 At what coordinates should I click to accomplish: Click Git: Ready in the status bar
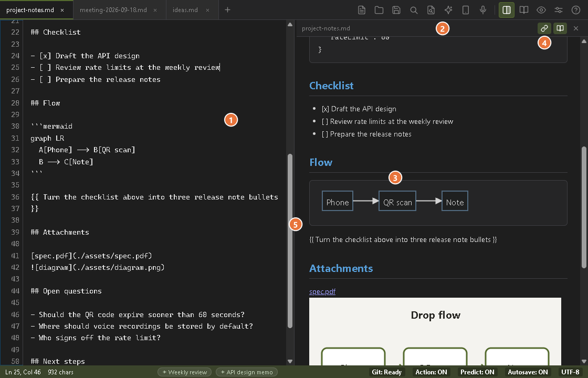pos(386,372)
